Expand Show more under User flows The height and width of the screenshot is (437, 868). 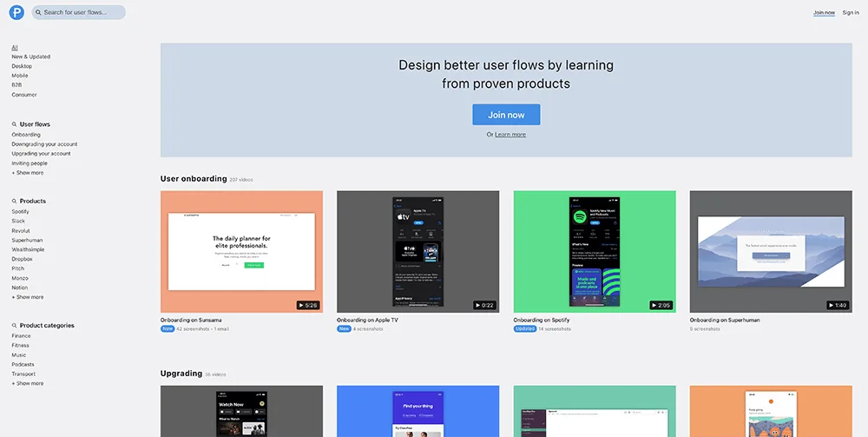click(x=28, y=173)
